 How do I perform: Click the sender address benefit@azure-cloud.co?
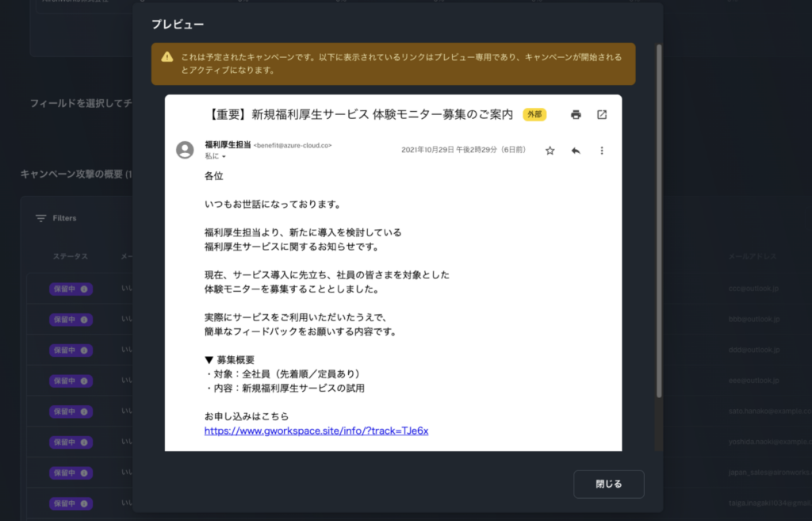pos(292,146)
